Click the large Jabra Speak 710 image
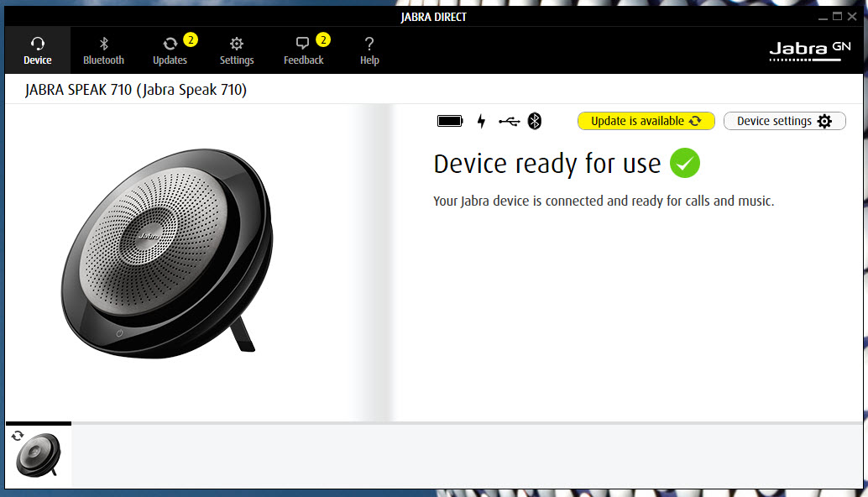868x497 pixels. tap(167, 254)
